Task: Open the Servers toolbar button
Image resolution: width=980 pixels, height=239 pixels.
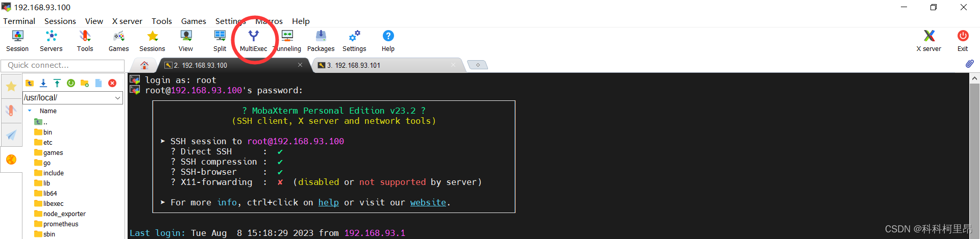Action: [51, 41]
